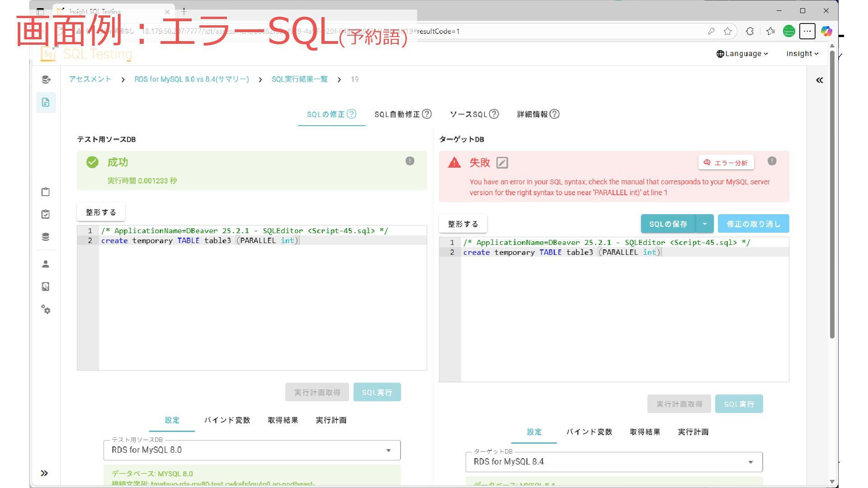Click info icon in the success panel
This screenshot has width=868, height=488.
tap(410, 161)
